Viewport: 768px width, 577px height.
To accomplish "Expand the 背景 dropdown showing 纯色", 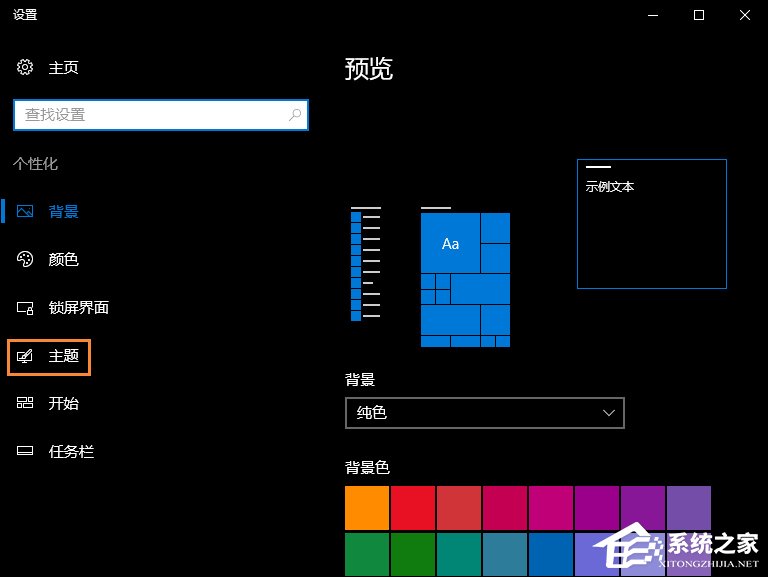I will (x=485, y=413).
